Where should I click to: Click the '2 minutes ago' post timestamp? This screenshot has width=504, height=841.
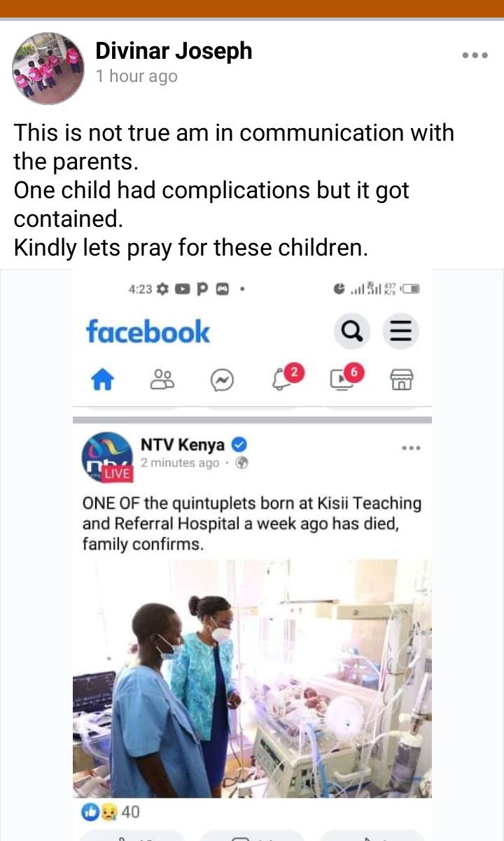180,463
